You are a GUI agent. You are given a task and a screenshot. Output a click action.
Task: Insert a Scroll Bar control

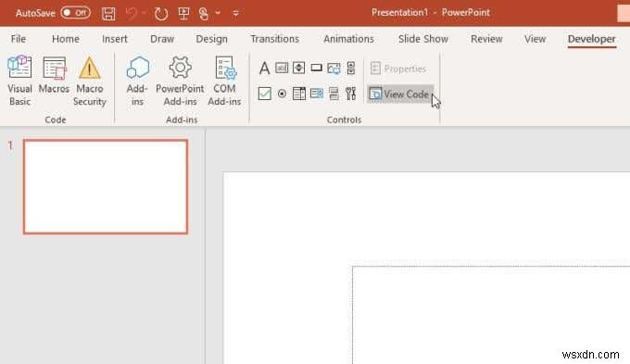pyautogui.click(x=351, y=68)
